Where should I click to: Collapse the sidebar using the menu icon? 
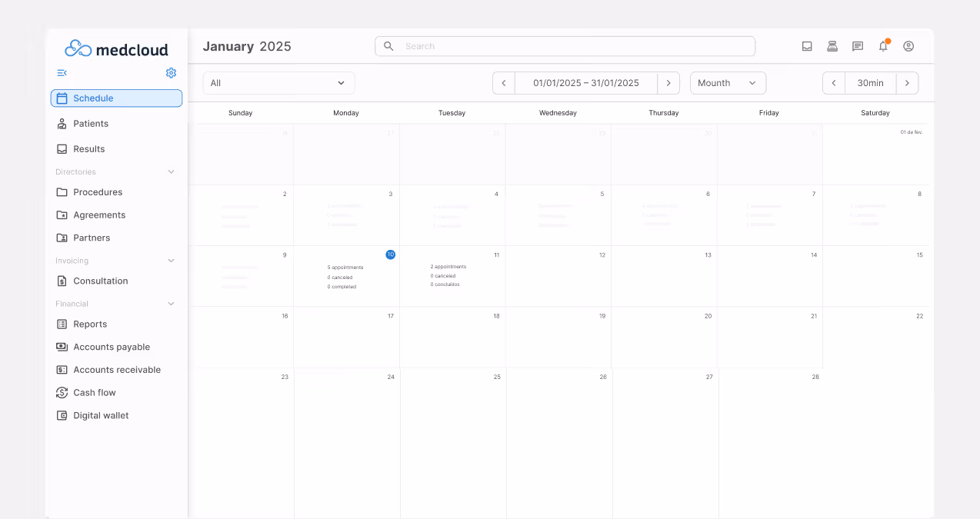(62, 73)
